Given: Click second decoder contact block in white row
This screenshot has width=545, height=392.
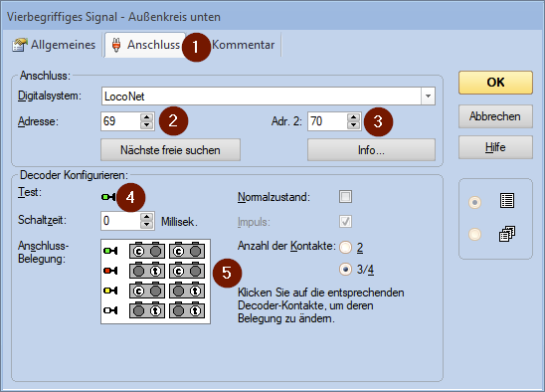Looking at the screenshot, I should [x=187, y=310].
